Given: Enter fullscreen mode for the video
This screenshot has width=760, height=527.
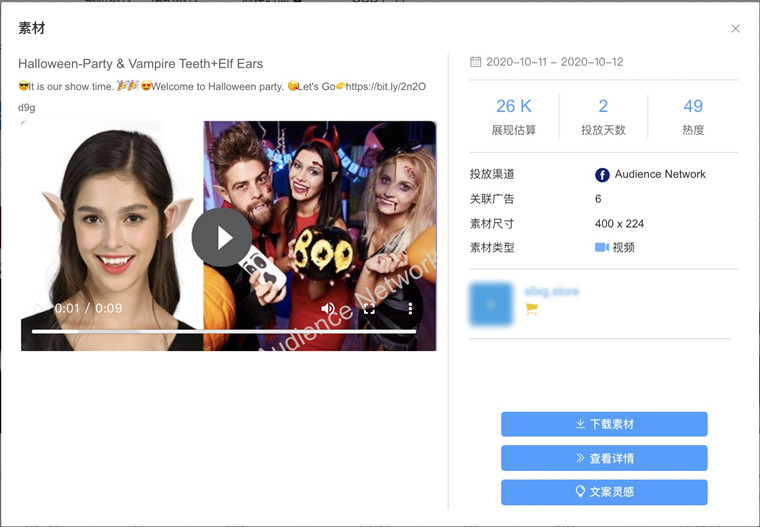Looking at the screenshot, I should coord(369,308).
